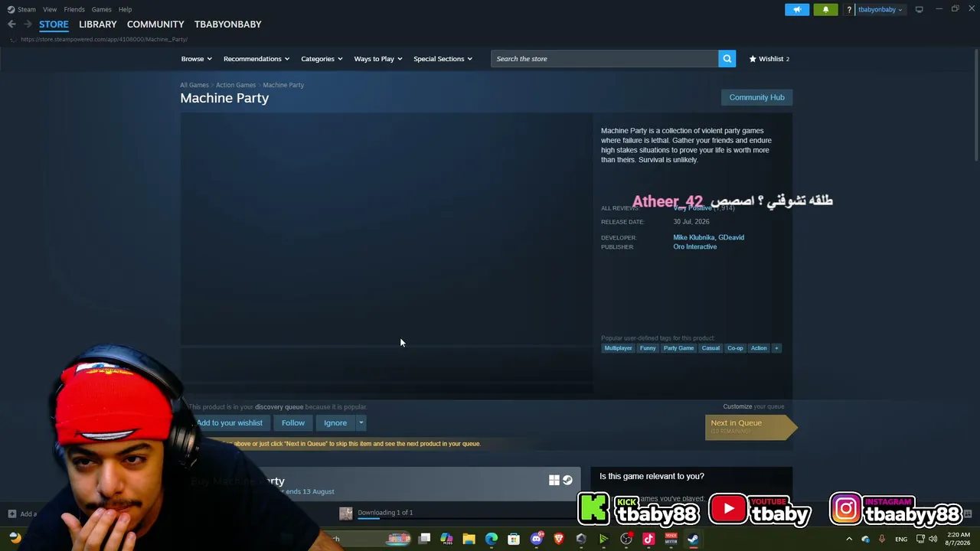Viewport: 980px width, 551px height.
Task: Open the Action Games breadcrumb
Action: point(236,85)
